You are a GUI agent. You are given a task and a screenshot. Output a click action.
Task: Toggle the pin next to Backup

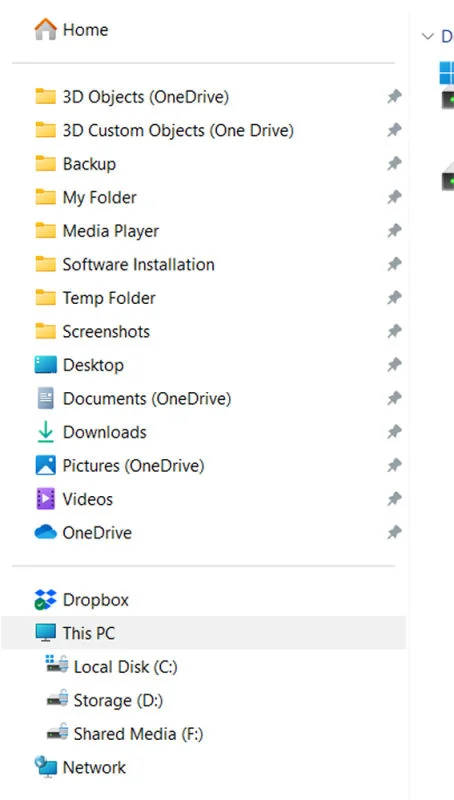pos(394,164)
